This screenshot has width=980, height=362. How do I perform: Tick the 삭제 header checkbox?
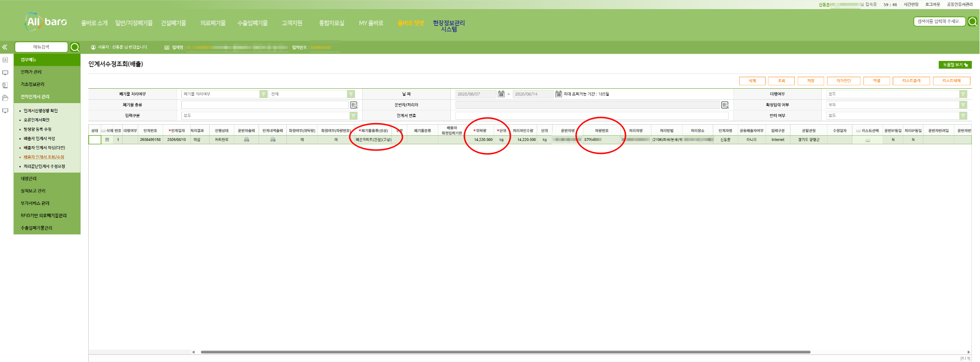click(103, 130)
